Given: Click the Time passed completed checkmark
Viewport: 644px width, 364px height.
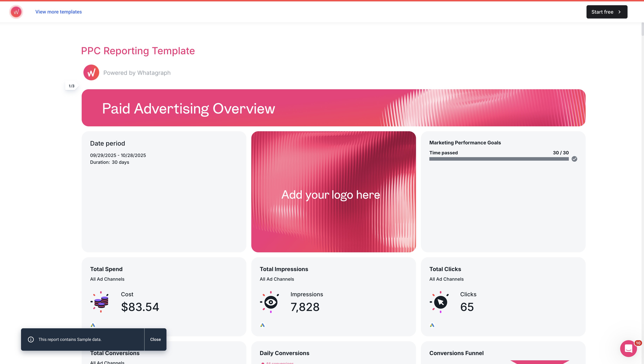Looking at the screenshot, I should tap(574, 159).
